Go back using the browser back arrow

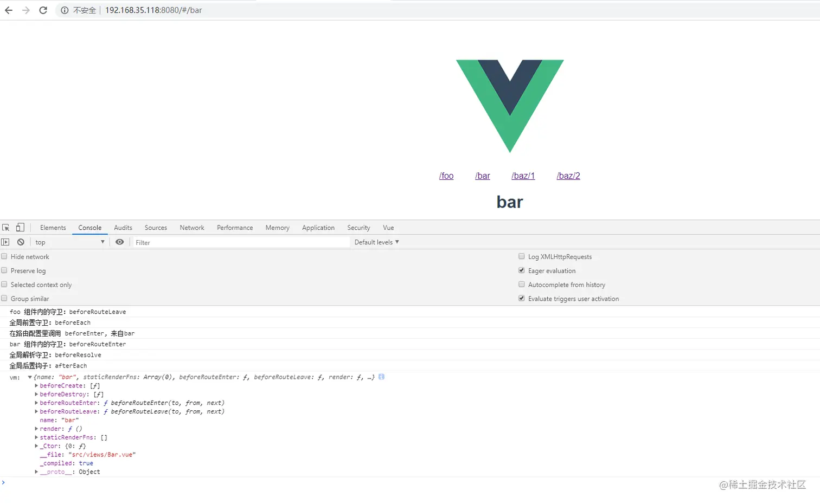tap(9, 10)
